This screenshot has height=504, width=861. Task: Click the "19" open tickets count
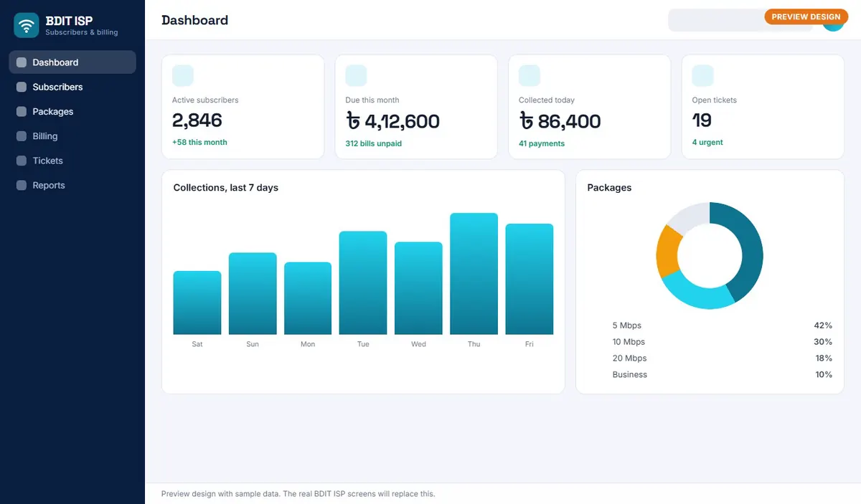click(702, 120)
